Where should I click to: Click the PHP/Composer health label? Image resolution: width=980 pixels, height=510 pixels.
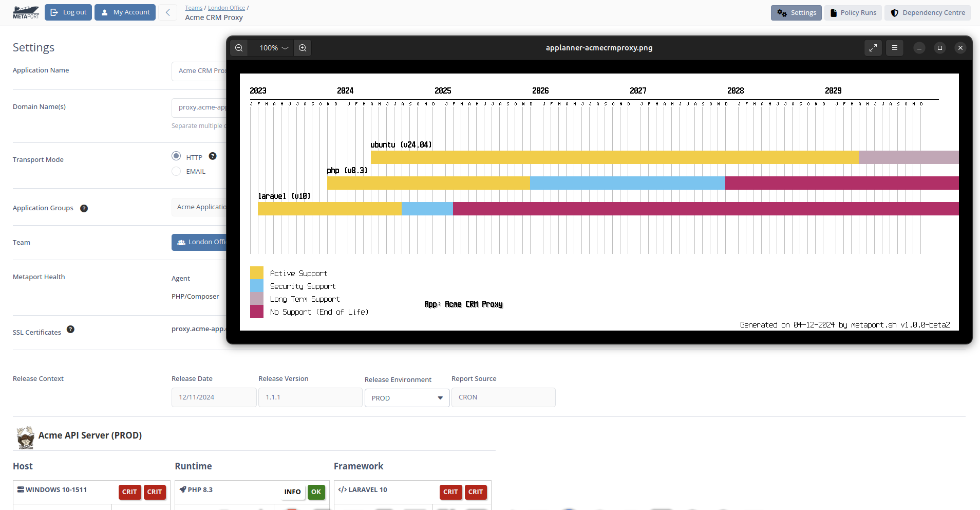[195, 297]
